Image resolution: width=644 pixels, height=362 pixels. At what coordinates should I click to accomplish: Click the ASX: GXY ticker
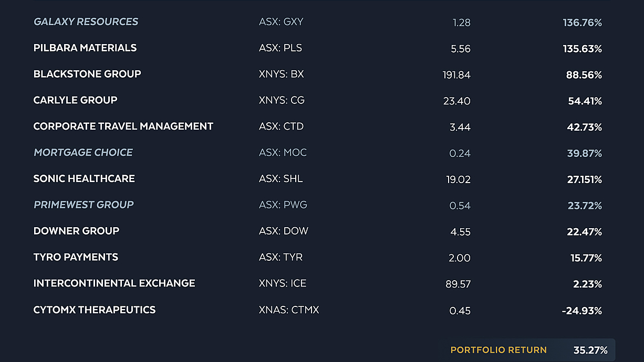(x=281, y=22)
